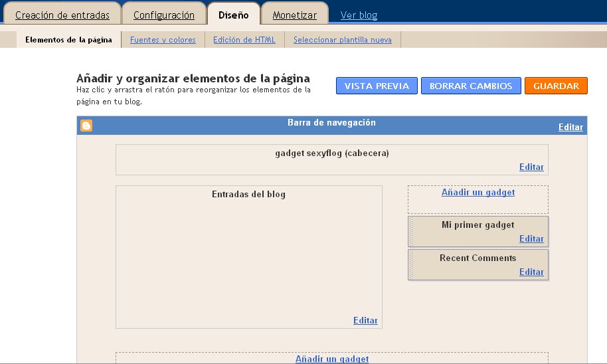Grab the Mi primer gadget drag handle
The width and height of the screenshot is (607, 364).
(x=410, y=232)
